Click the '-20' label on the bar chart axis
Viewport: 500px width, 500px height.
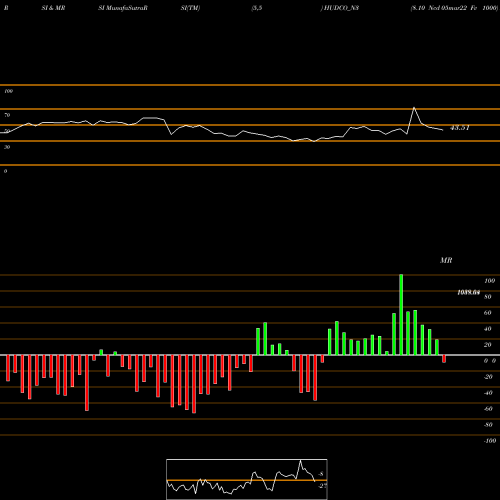488,377
